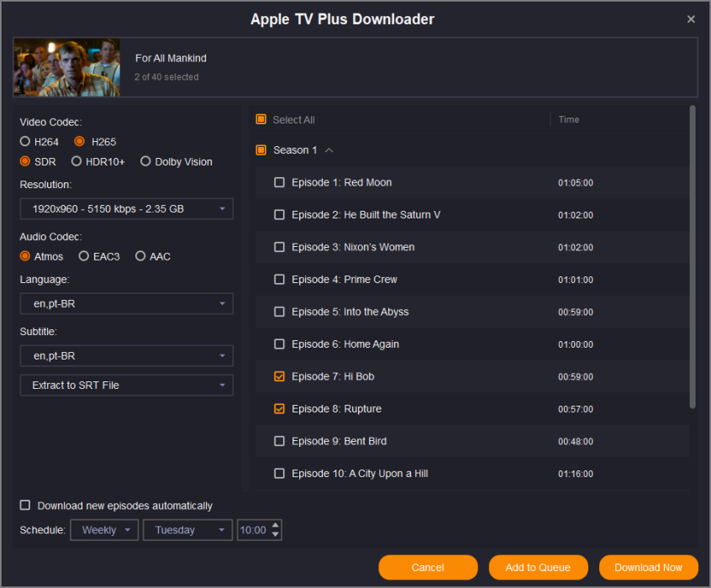Enable Download new episodes automatically
This screenshot has height=588, width=711.
pyautogui.click(x=25, y=506)
